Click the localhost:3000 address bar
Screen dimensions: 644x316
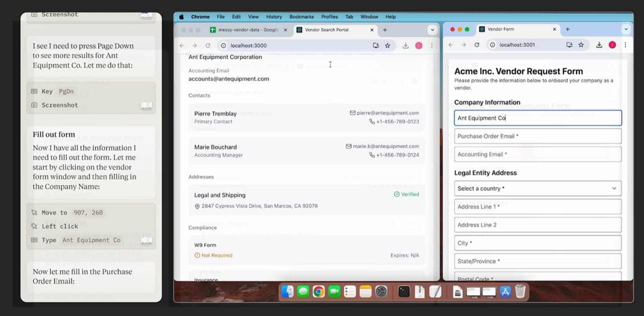click(x=293, y=45)
